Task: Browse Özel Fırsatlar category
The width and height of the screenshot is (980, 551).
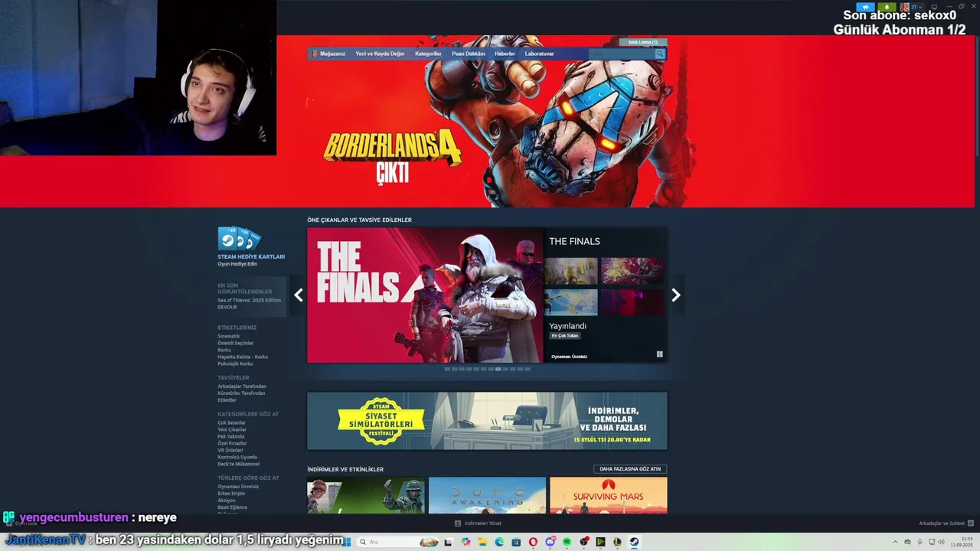Action: [x=233, y=443]
